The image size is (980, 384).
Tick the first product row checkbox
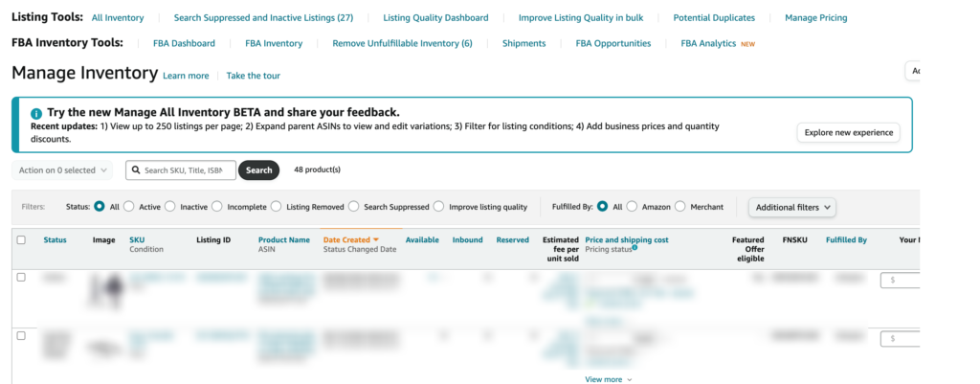pyautogui.click(x=21, y=277)
